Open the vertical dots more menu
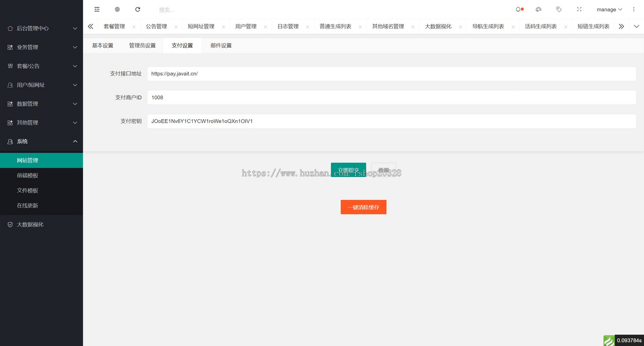The height and width of the screenshot is (346, 644). click(634, 9)
